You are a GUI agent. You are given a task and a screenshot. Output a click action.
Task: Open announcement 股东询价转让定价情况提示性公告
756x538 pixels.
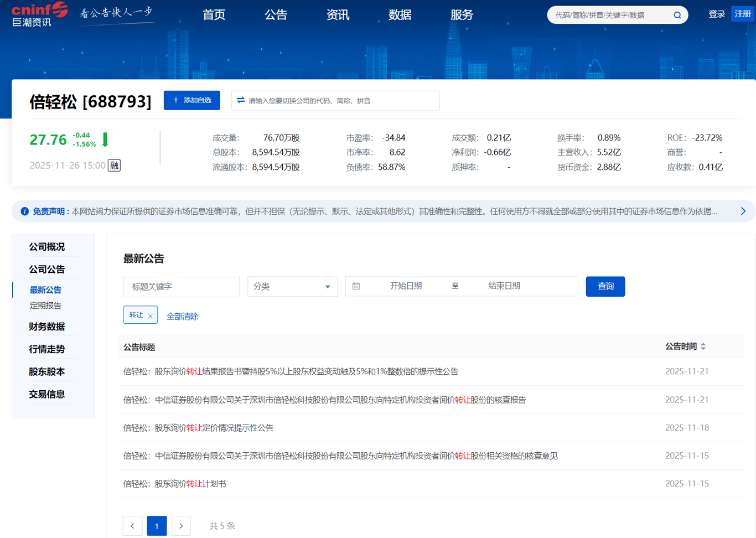[x=198, y=428]
